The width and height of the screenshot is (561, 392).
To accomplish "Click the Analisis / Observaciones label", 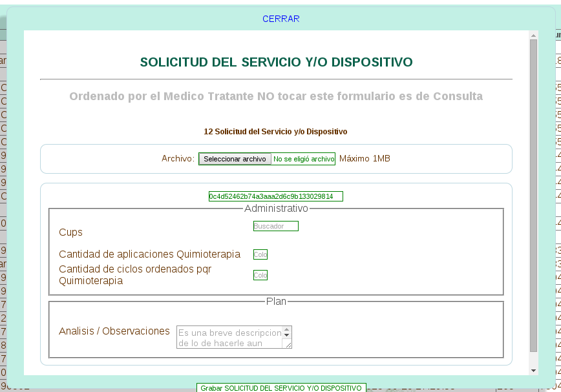I will click(114, 331).
